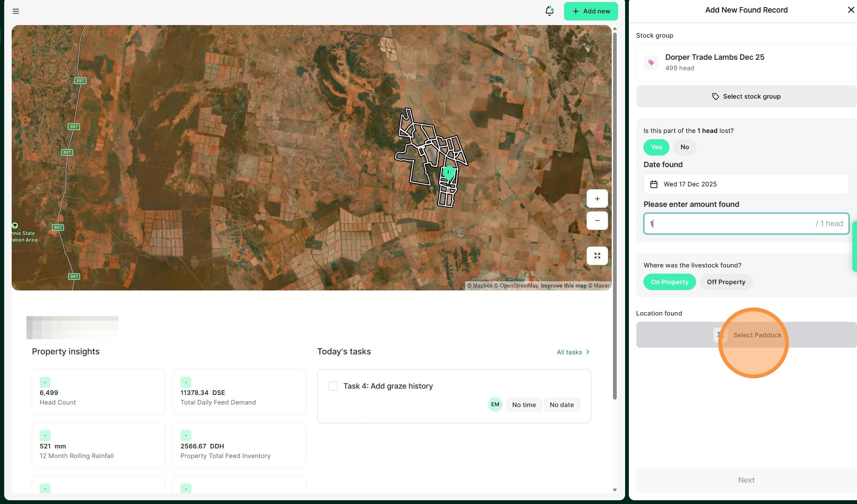Choose Off Property as found location
The image size is (857, 504).
coord(726,282)
